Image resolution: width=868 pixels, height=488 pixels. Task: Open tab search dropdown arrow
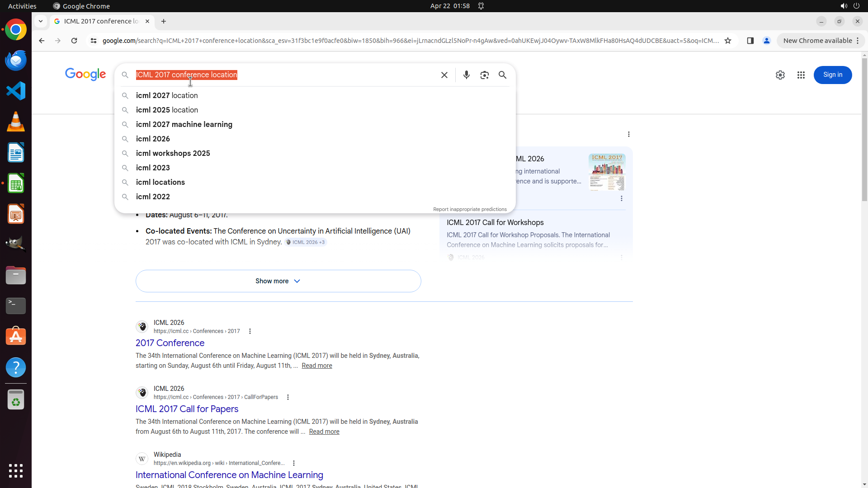point(41,21)
